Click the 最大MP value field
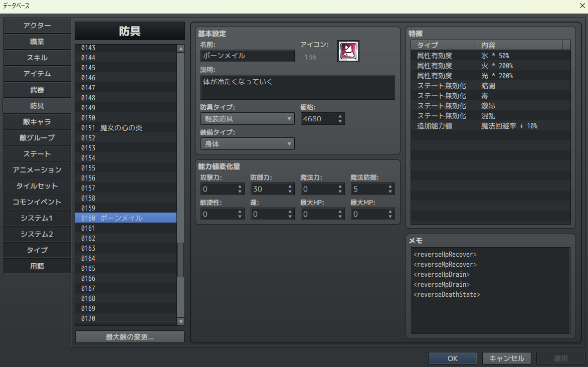Viewport: 588px width, 367px height. click(369, 214)
